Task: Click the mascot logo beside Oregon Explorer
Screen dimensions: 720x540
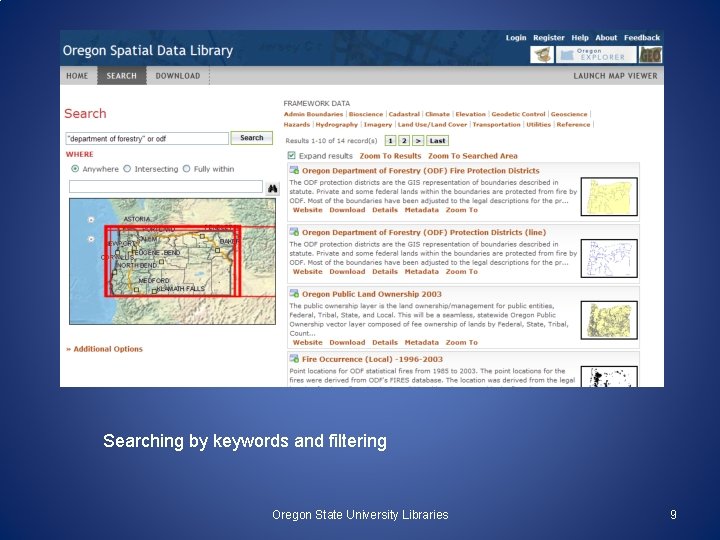Action: coord(542,55)
